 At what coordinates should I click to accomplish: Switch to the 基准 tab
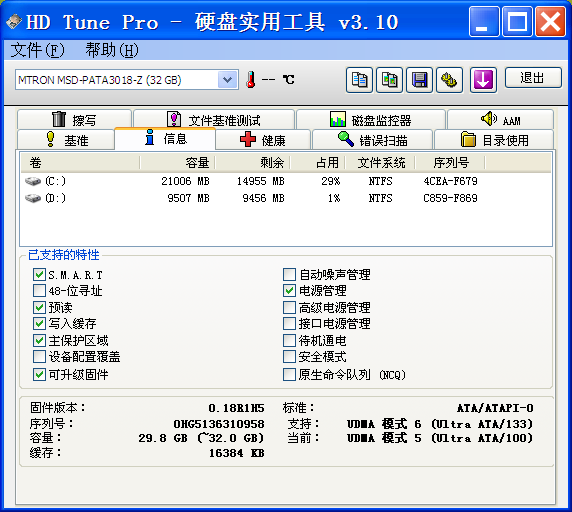tap(66, 140)
